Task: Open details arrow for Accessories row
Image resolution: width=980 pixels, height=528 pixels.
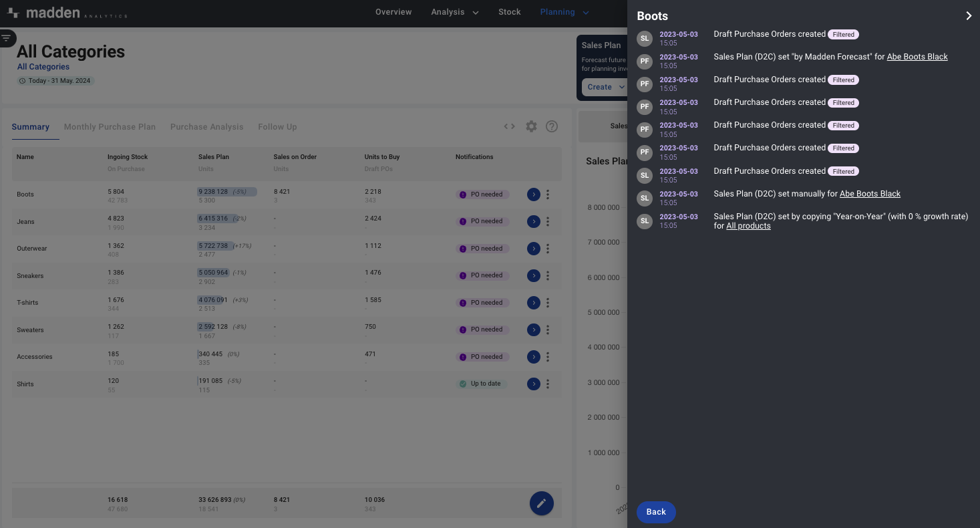Action: pos(533,357)
